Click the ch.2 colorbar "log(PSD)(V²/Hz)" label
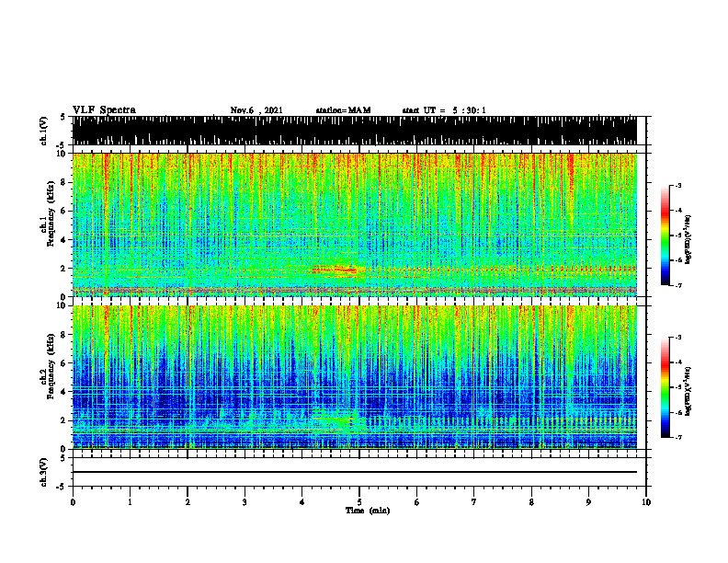 [x=688, y=389]
